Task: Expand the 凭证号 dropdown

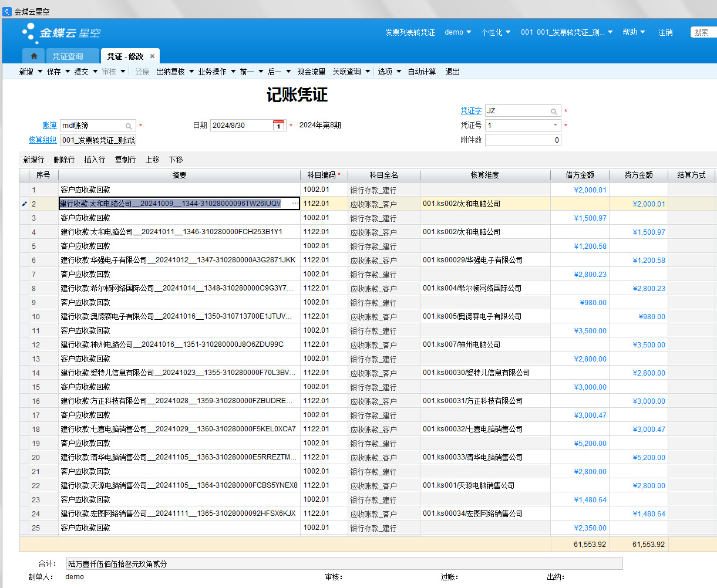Action: (556, 125)
